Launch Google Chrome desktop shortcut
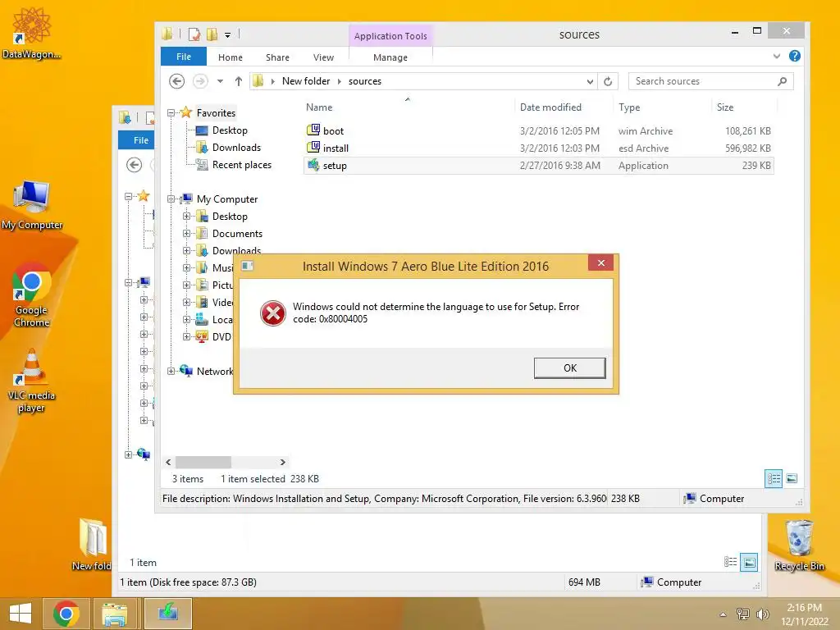The width and height of the screenshot is (840, 630). pyautogui.click(x=32, y=294)
